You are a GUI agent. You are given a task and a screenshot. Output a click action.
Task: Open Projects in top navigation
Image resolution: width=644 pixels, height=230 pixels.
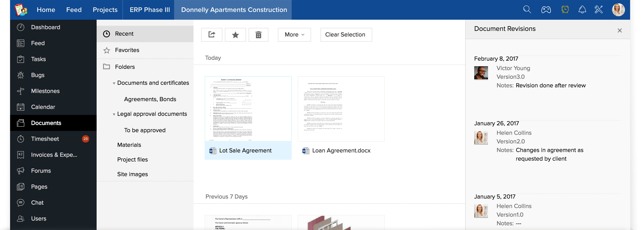point(105,10)
